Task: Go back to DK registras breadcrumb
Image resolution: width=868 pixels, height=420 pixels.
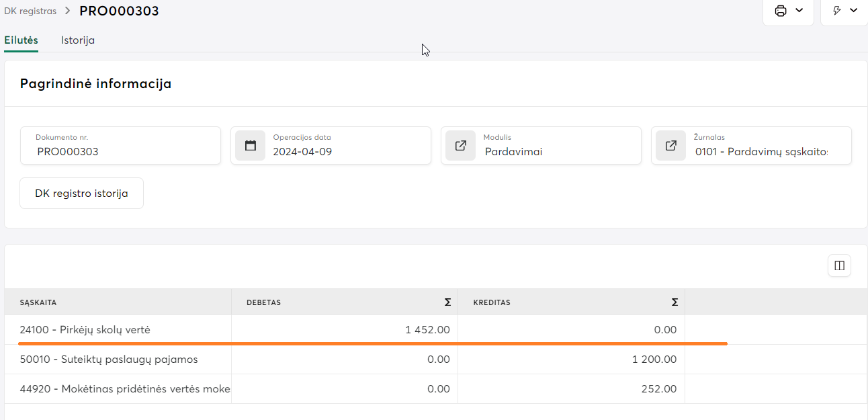Action: tap(30, 11)
